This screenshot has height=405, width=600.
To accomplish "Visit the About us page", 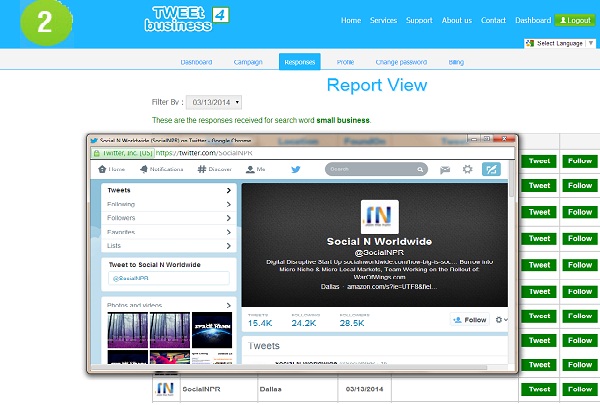I will 457,20.
